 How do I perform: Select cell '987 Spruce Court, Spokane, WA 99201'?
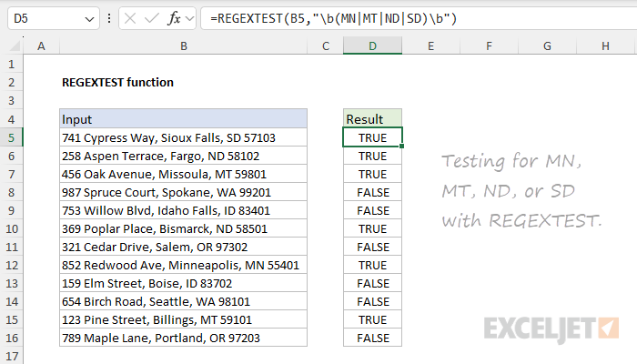183,192
